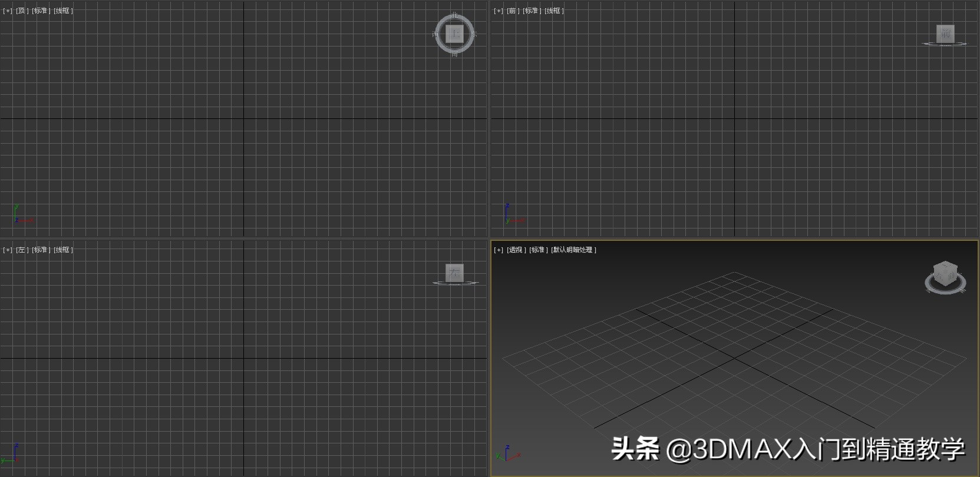Viewport: 980px width, 477px height.
Task: Open the [线框] shading menu in Top viewport
Action: (63, 11)
